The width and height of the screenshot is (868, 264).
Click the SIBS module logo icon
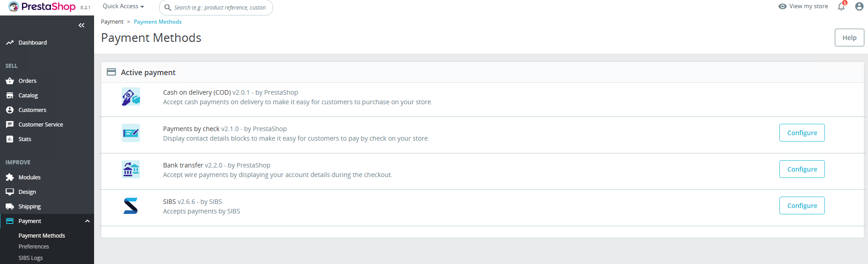pyautogui.click(x=131, y=206)
